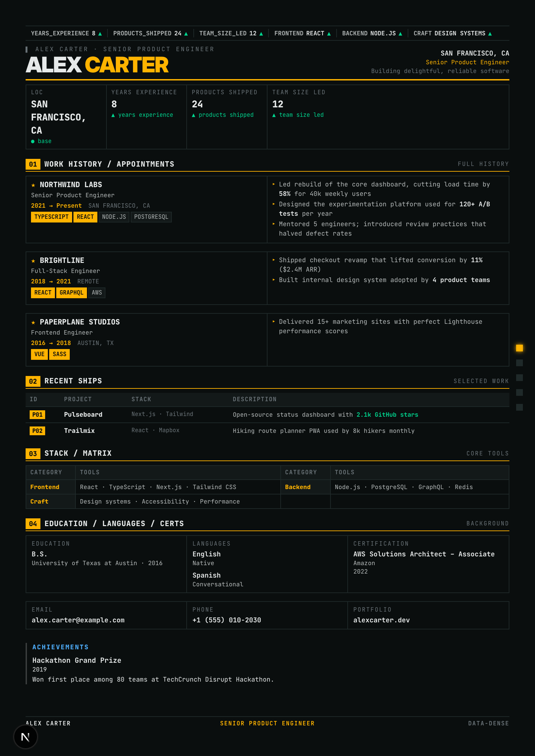Click the Pulseboard project name

coord(83,415)
